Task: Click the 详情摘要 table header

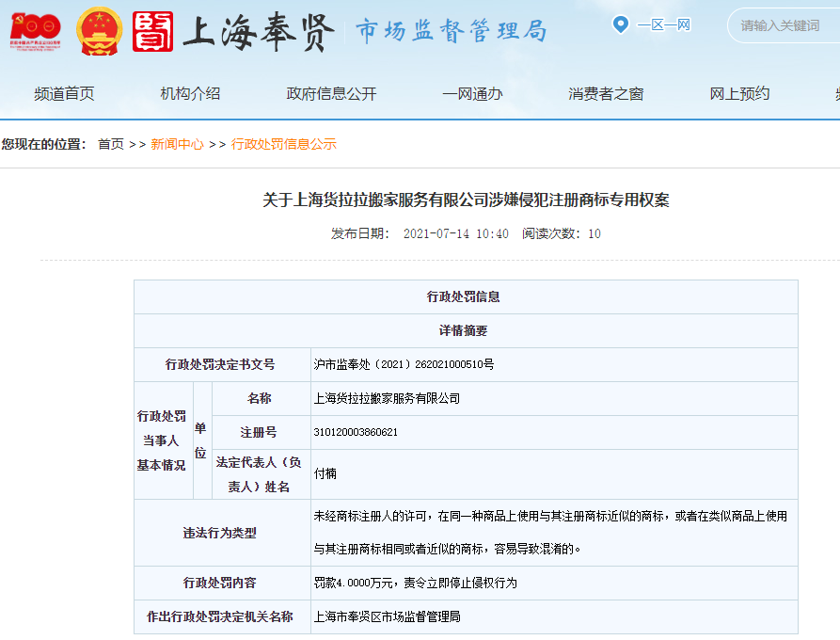Action: click(x=464, y=330)
